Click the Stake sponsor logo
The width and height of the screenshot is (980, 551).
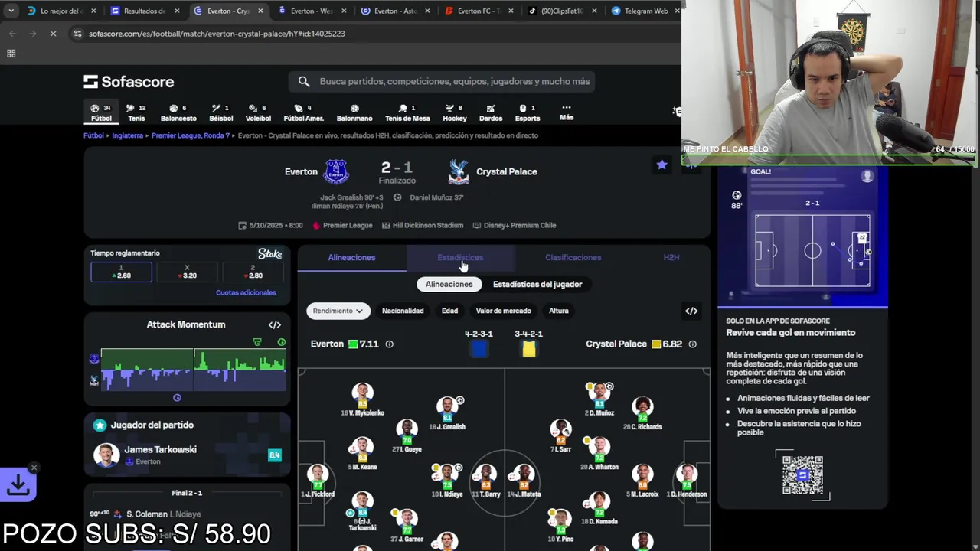click(x=269, y=253)
